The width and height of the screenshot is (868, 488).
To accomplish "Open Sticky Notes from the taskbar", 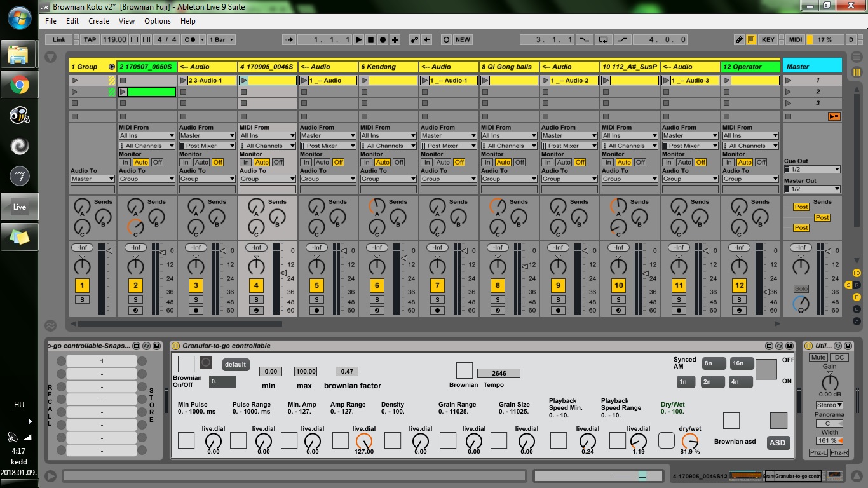I will (x=19, y=237).
